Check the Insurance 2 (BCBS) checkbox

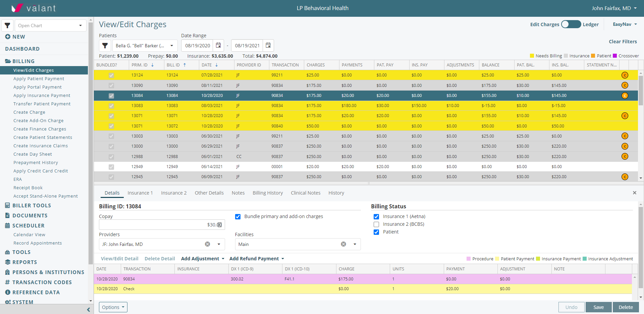[376, 224]
